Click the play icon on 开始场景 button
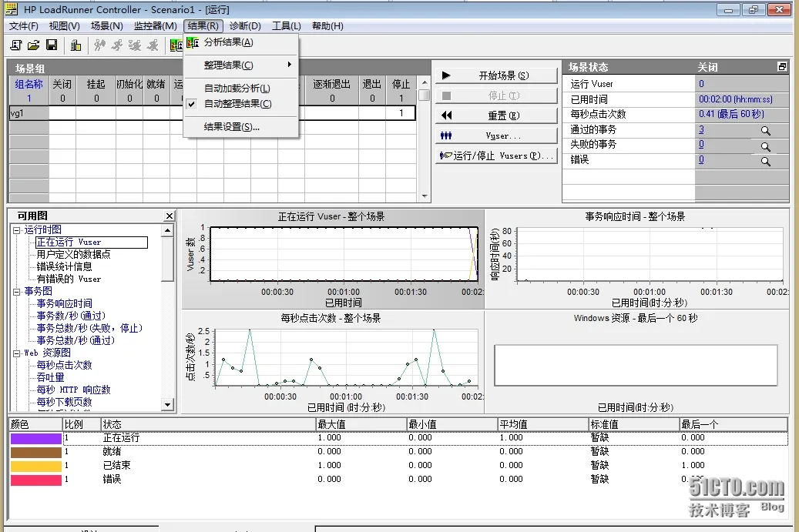 click(446, 75)
